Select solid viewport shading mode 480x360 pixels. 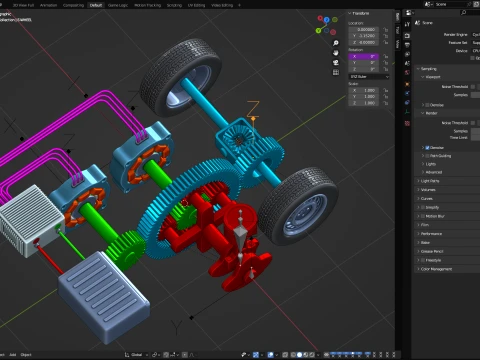[x=300, y=355]
